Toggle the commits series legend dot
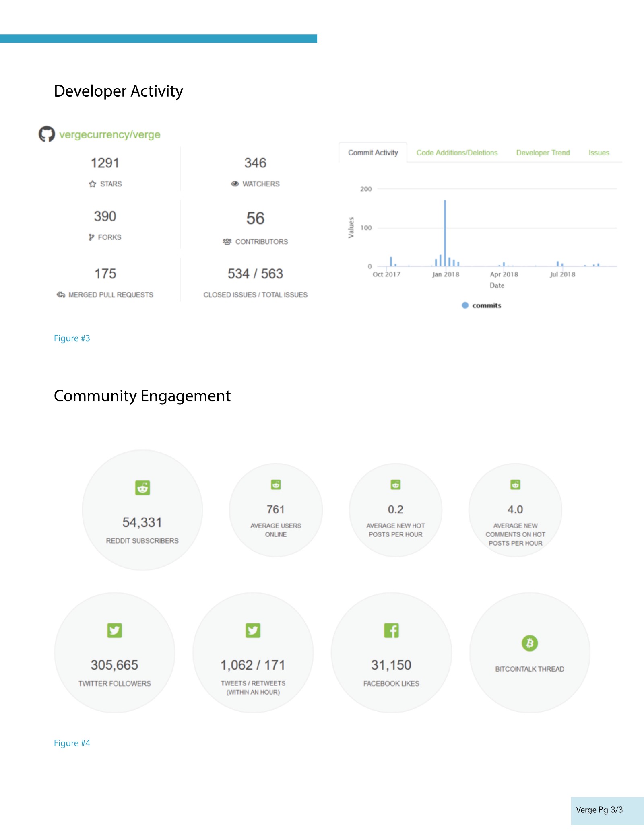 click(465, 305)
